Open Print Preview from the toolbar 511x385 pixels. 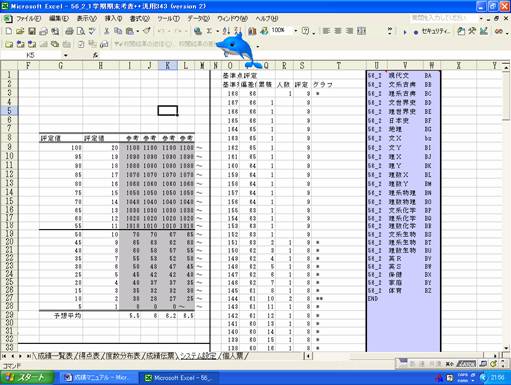tap(81, 31)
